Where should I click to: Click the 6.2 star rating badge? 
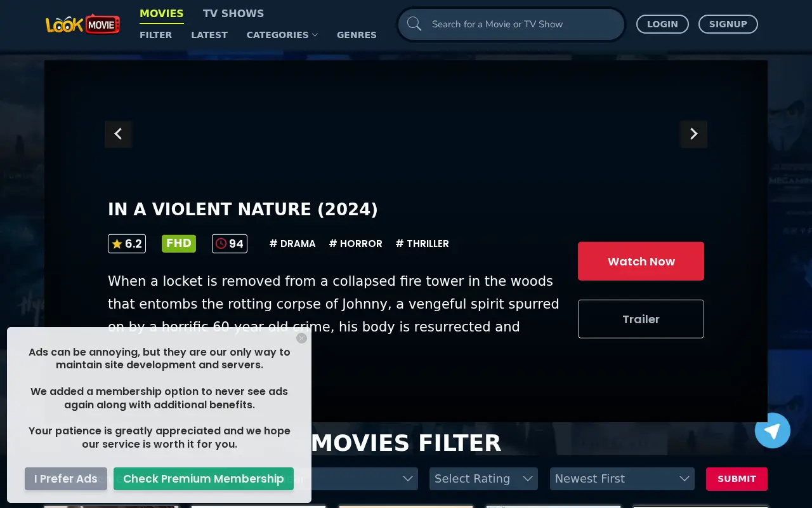click(127, 244)
